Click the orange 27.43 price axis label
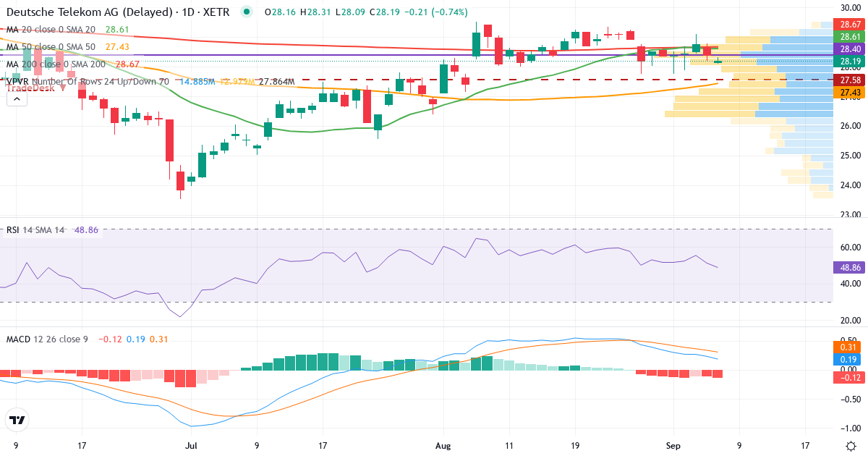The height and width of the screenshot is (456, 868). point(850,93)
